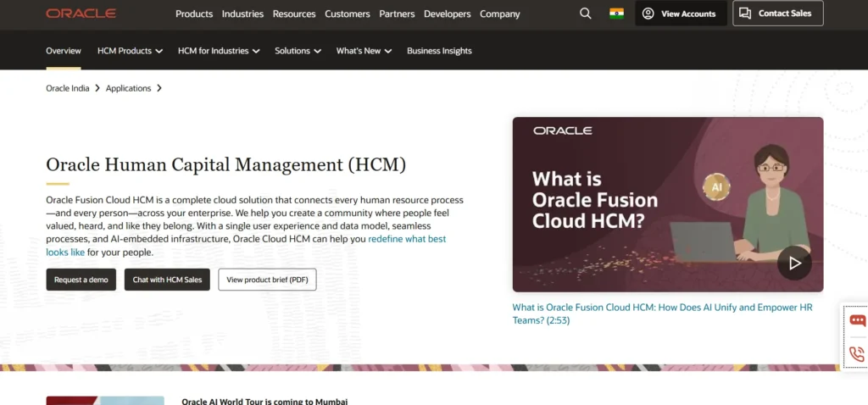Open the Products menu
The height and width of the screenshot is (405, 868).
(194, 14)
